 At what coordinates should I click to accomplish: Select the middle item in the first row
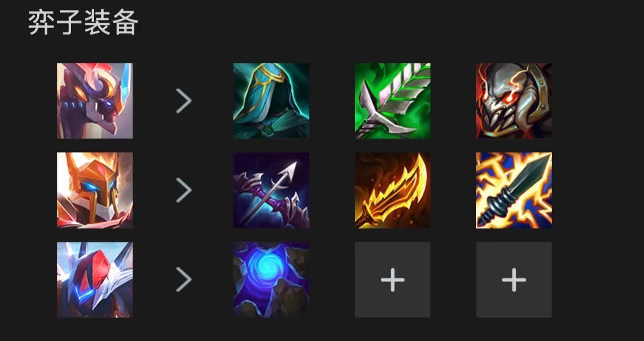pyautogui.click(x=392, y=101)
